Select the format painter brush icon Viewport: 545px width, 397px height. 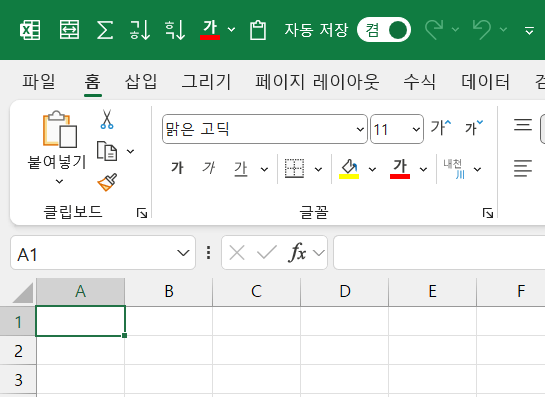pyautogui.click(x=107, y=182)
